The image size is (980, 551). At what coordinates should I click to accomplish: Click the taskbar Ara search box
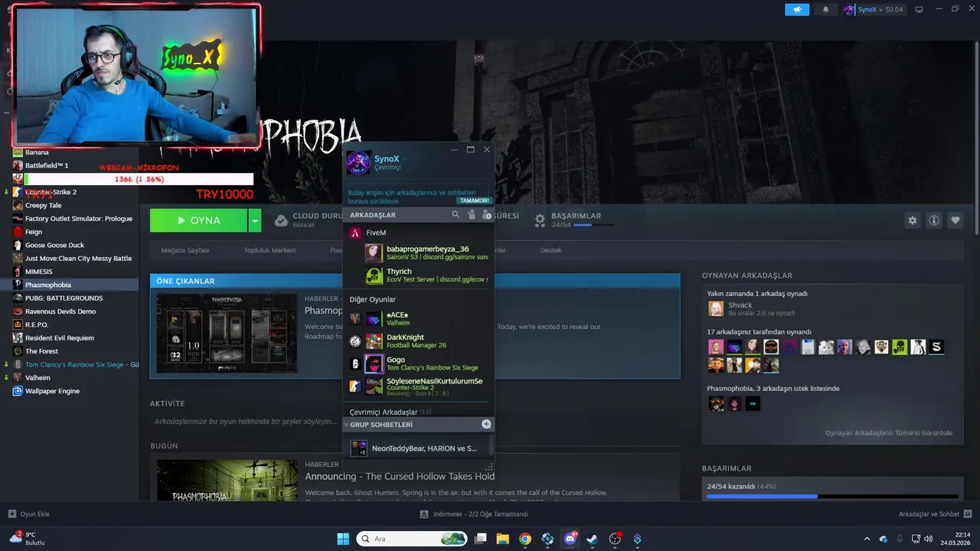click(412, 539)
